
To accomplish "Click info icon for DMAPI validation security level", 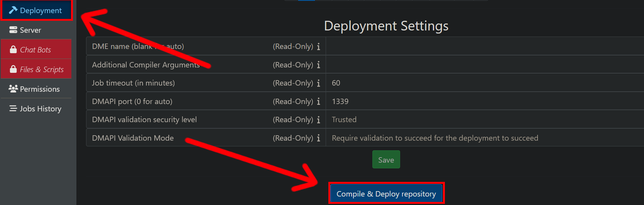I will click(x=318, y=120).
